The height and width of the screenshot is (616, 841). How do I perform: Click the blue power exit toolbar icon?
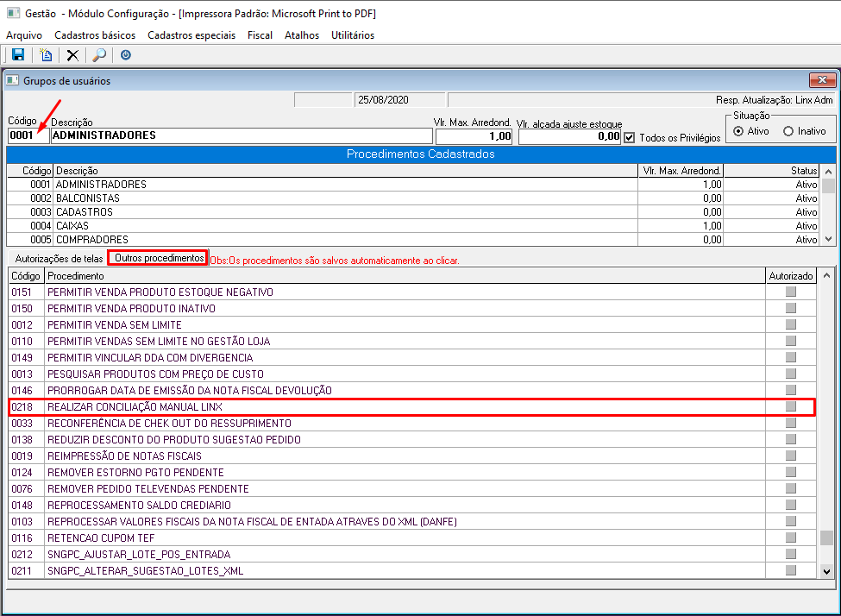coord(126,55)
